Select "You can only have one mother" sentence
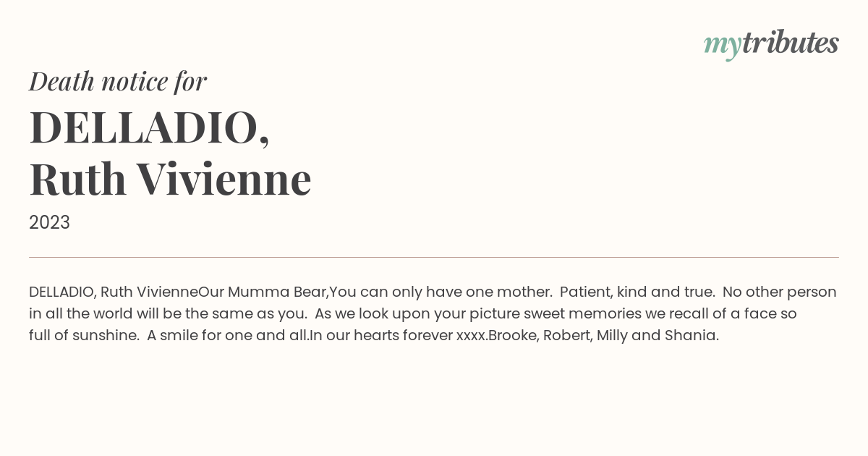Screen dimensions: 868x456 click(441, 292)
